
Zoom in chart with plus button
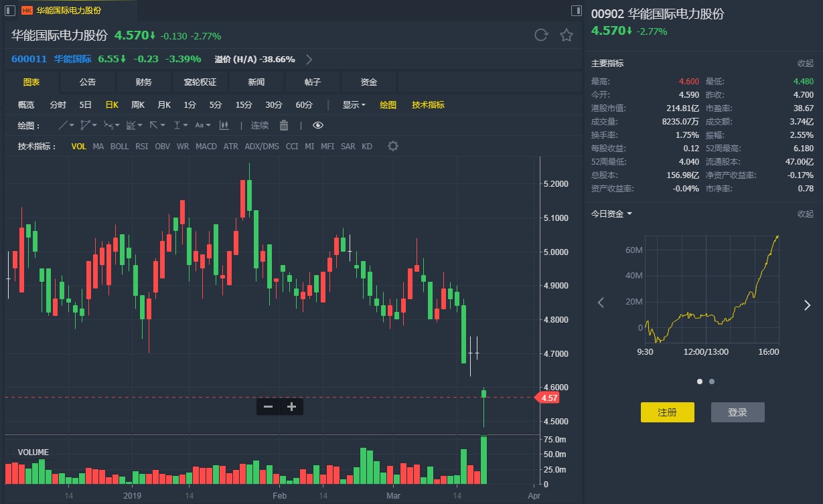[x=291, y=406]
